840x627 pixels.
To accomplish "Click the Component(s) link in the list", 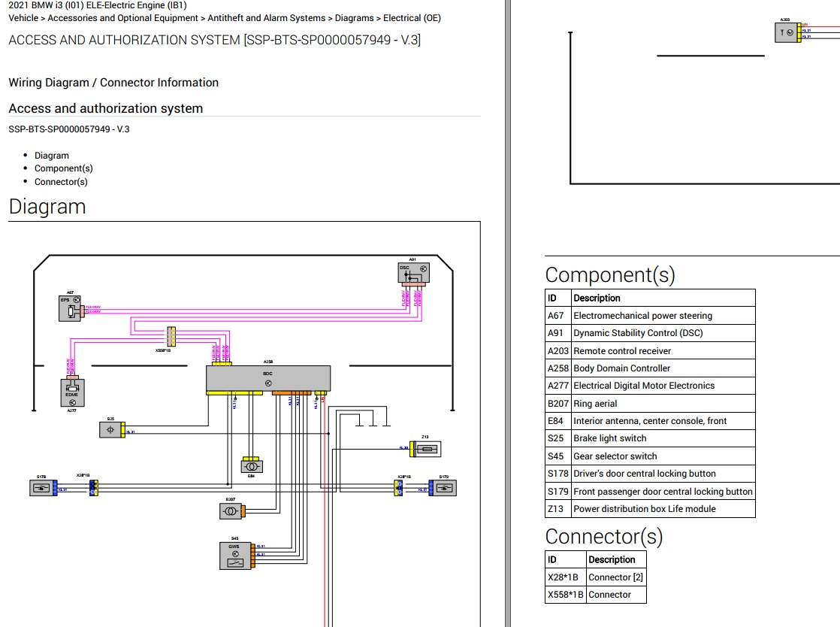I will [x=63, y=168].
